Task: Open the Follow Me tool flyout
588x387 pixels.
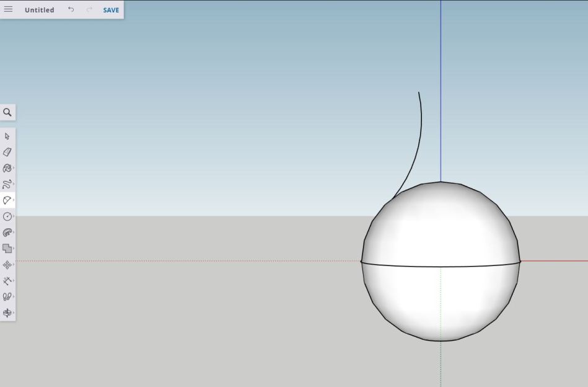Action: click(7, 233)
